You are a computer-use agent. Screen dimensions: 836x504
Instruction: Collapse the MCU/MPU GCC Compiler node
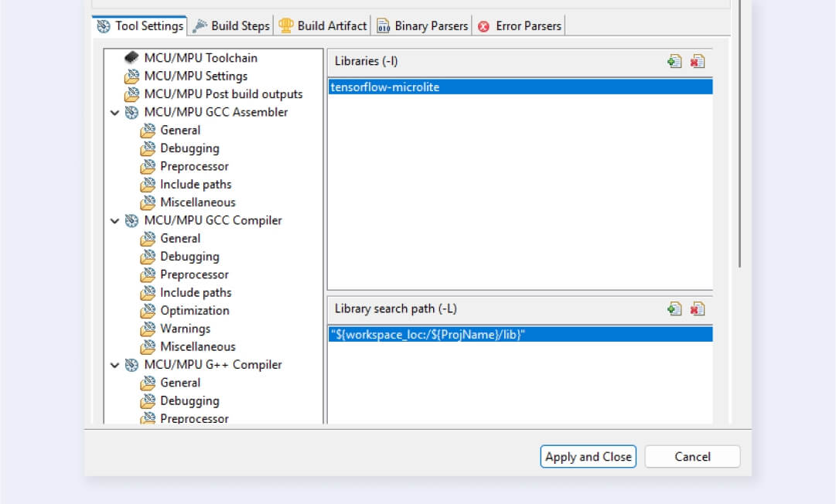click(x=115, y=221)
